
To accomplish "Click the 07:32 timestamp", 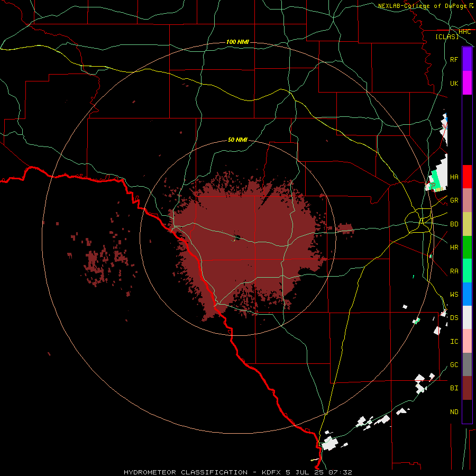I will (340, 472).
